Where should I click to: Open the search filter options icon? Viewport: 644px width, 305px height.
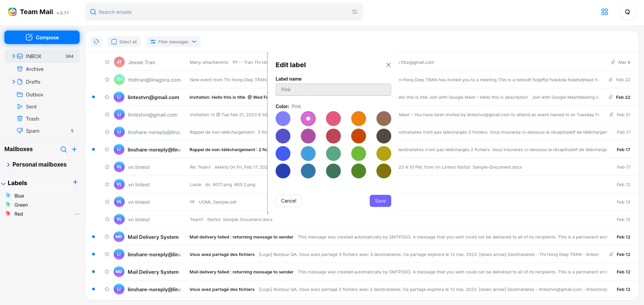[x=354, y=12]
